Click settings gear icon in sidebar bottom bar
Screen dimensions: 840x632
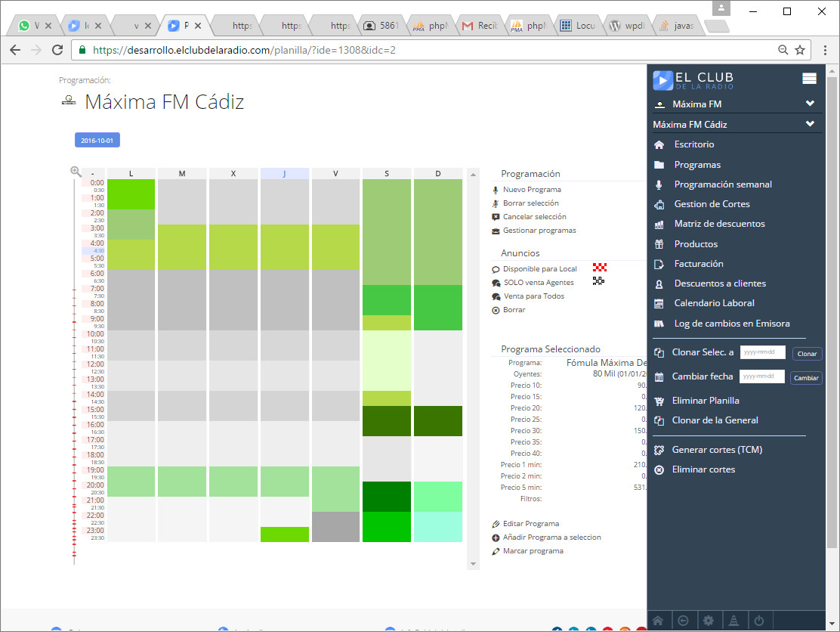click(709, 621)
